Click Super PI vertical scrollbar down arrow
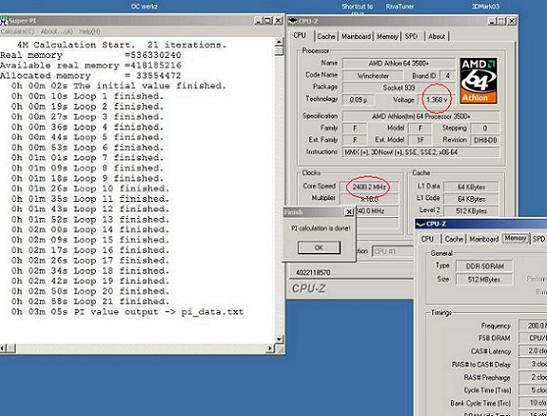 (279, 339)
